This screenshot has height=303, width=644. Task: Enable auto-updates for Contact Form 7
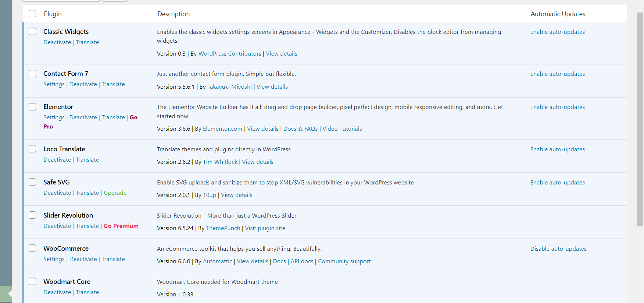point(557,74)
